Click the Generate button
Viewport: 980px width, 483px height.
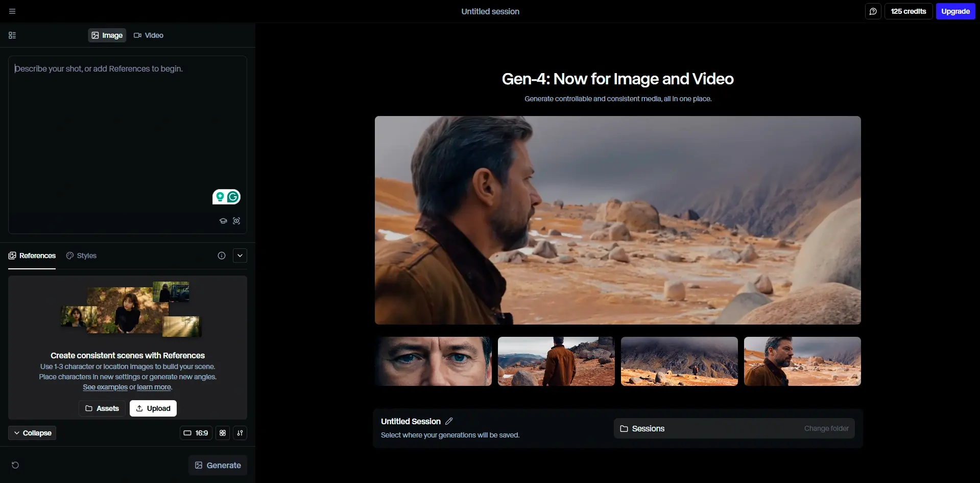pyautogui.click(x=218, y=465)
